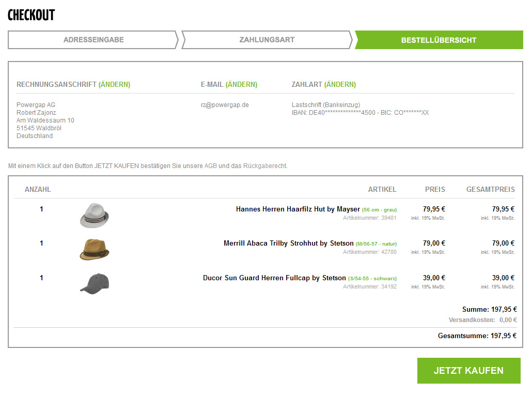The image size is (532, 395).
Task: Click the Merrill Strohhut unit price 79,00 €
Action: pyautogui.click(x=434, y=243)
